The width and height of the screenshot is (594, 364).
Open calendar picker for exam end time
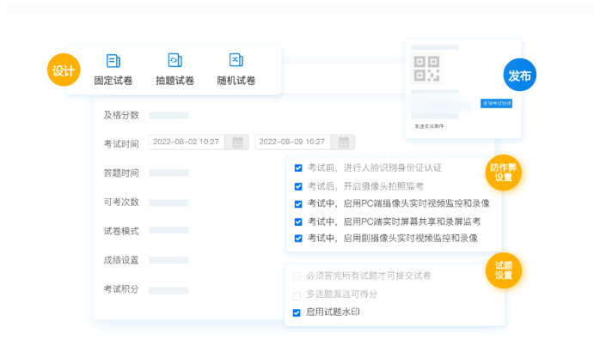tap(344, 142)
